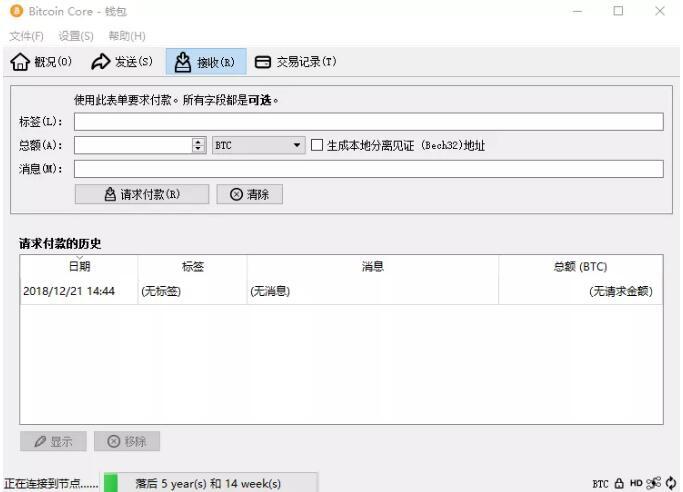Click the 标签(L) label input field
The image size is (683, 492).
click(x=369, y=121)
